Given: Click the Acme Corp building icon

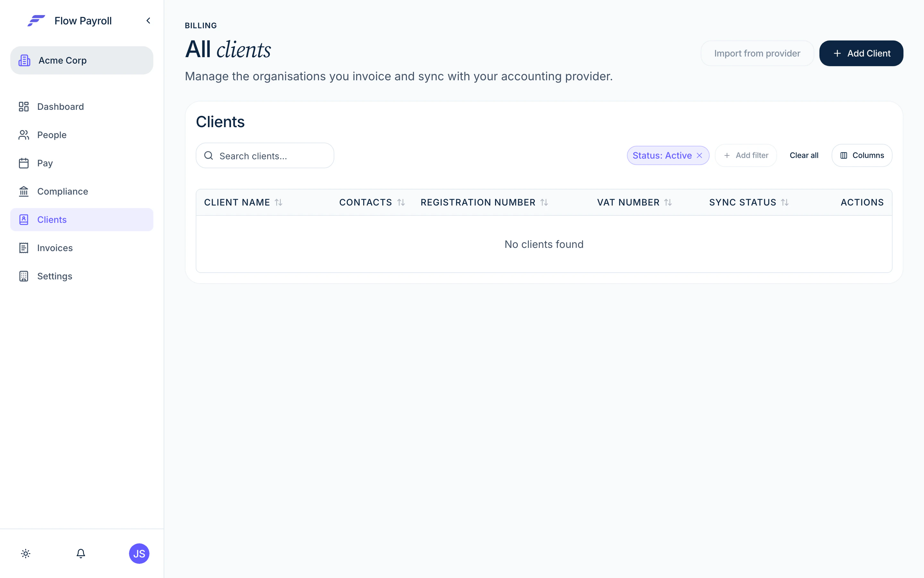Looking at the screenshot, I should [24, 60].
